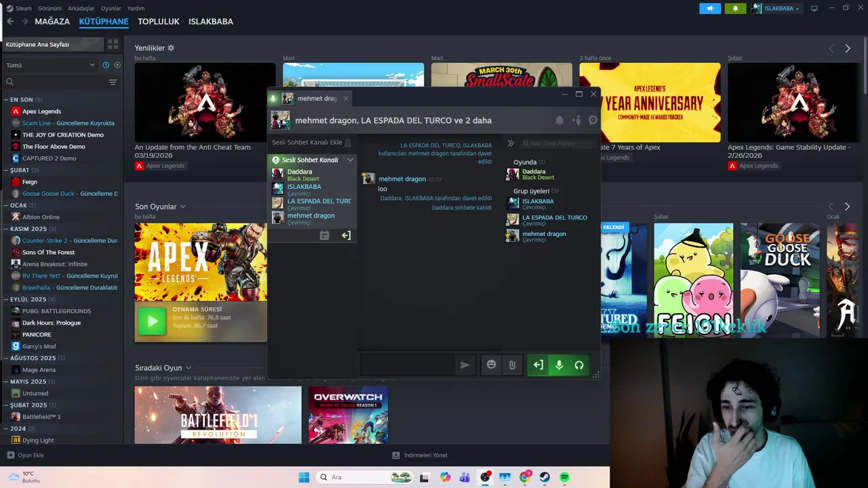Open the ISLAKBABA account dropdown
Screen dimensions: 868x488
coord(776,8)
